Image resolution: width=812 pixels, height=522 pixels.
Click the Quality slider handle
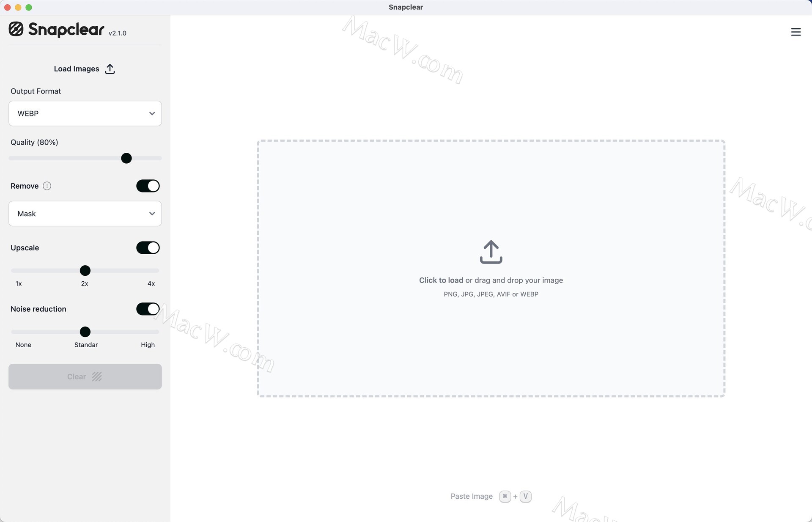tap(126, 158)
